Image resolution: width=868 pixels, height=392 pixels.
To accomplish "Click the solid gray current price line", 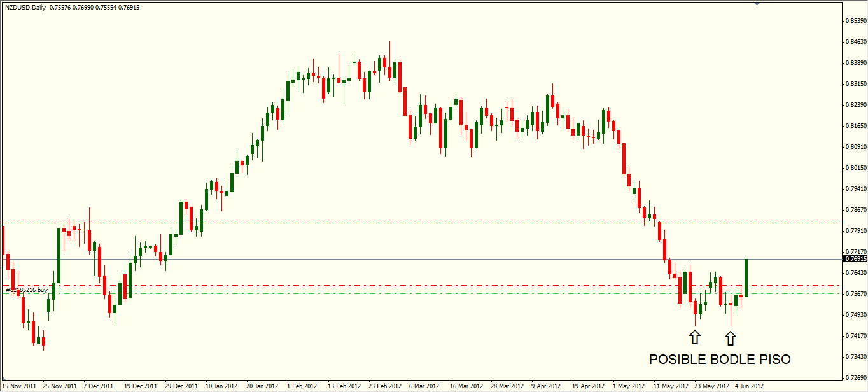I will coord(382,259).
